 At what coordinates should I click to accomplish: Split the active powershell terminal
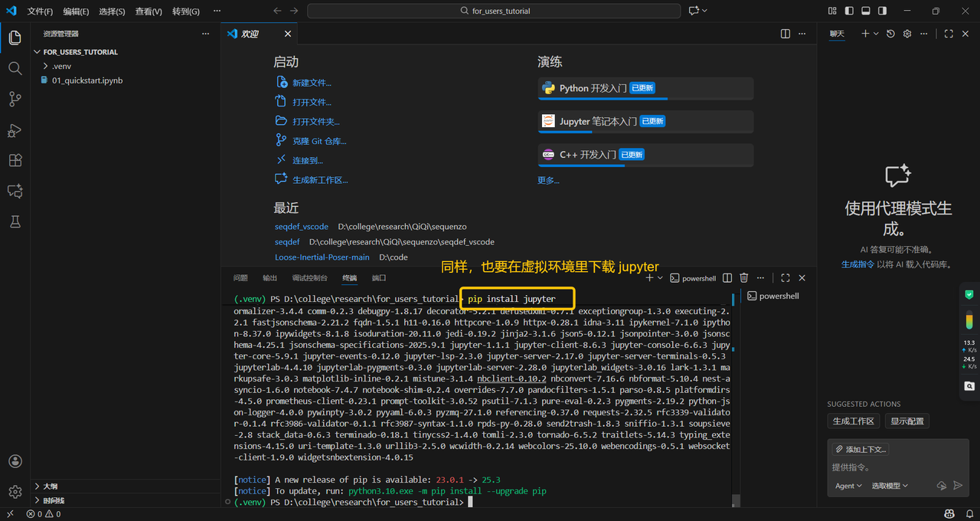tap(726, 277)
